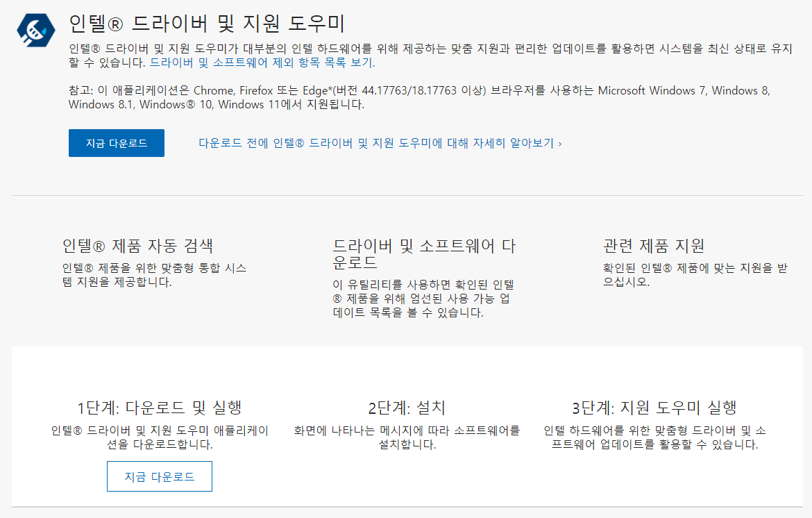Open the 다운로드 전에 자세히 알아보기 link
812x518 pixels.
click(380, 143)
